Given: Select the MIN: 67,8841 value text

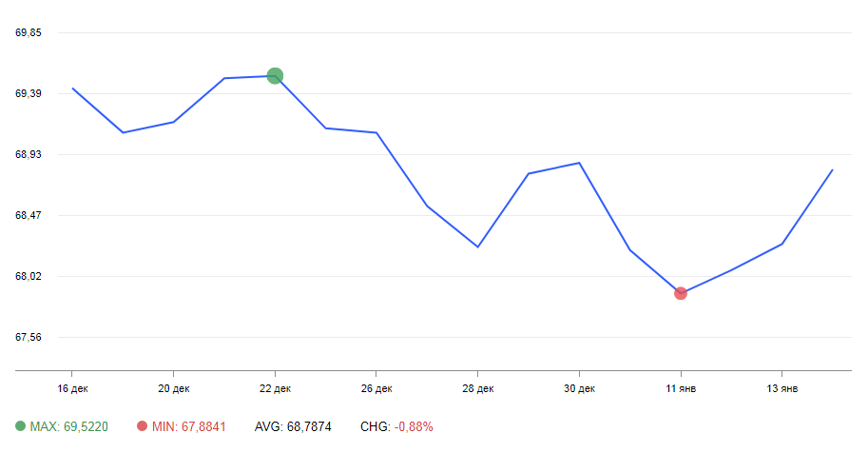Looking at the screenshot, I should [189, 427].
